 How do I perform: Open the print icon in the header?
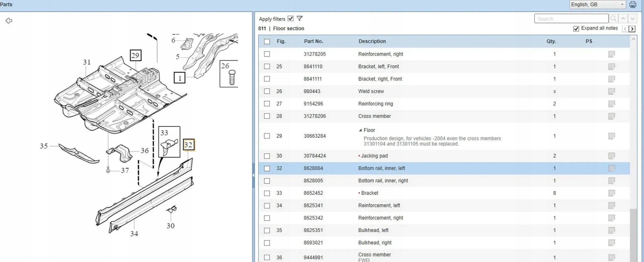(633, 5)
